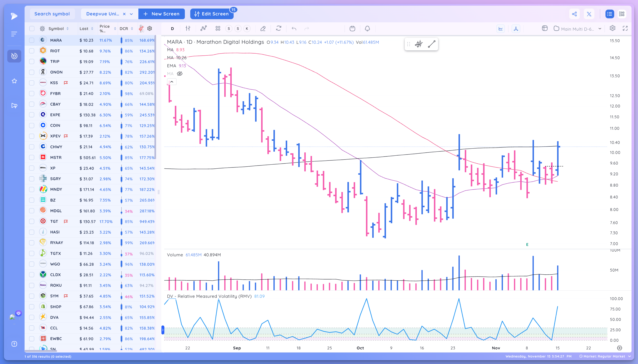
Task: Open the chart settings gear icon
Action: pos(612,28)
